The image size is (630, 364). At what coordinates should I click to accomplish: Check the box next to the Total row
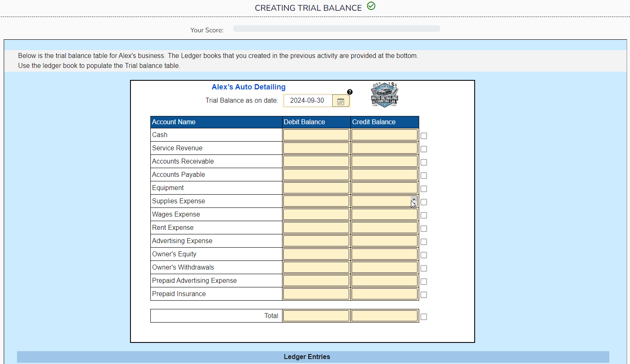[423, 316]
